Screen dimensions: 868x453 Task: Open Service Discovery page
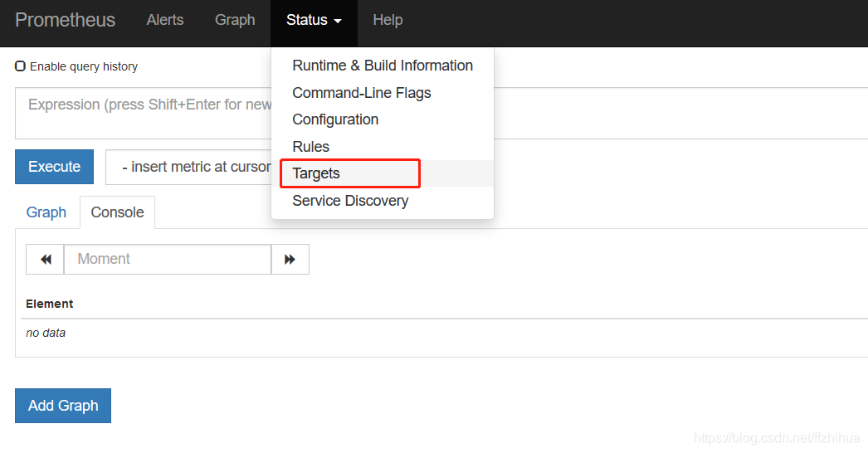383,201
